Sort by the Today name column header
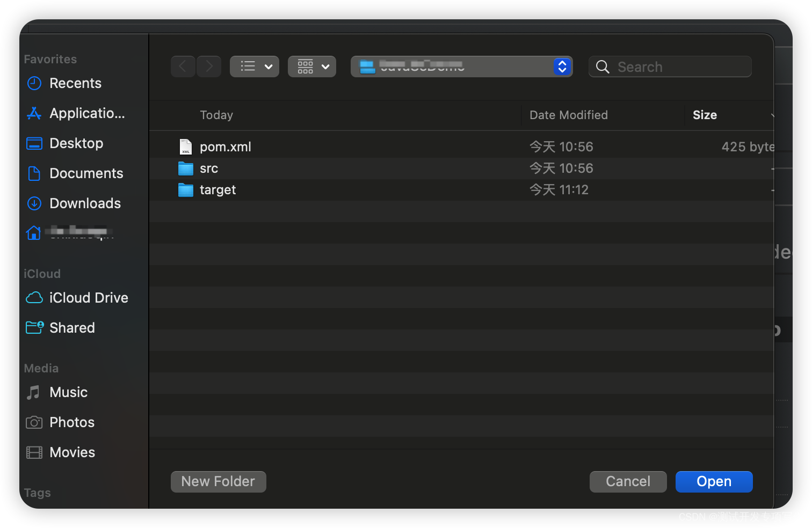Image resolution: width=812 pixels, height=528 pixels. [216, 115]
